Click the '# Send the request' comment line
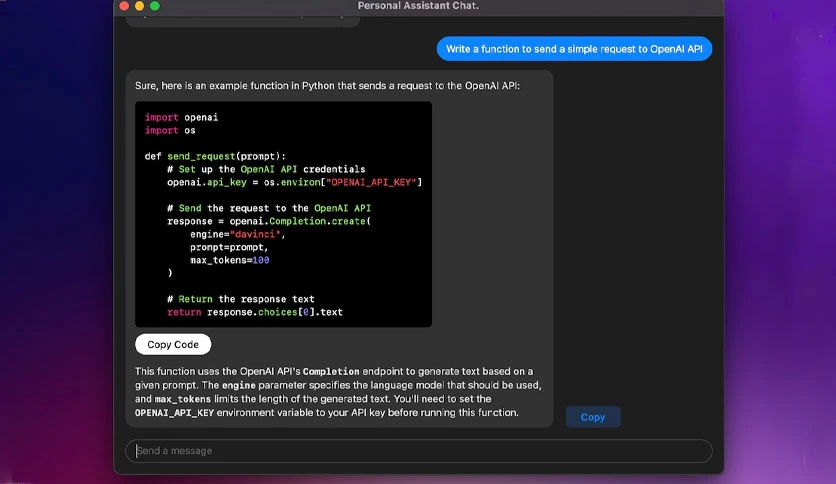 click(x=269, y=208)
